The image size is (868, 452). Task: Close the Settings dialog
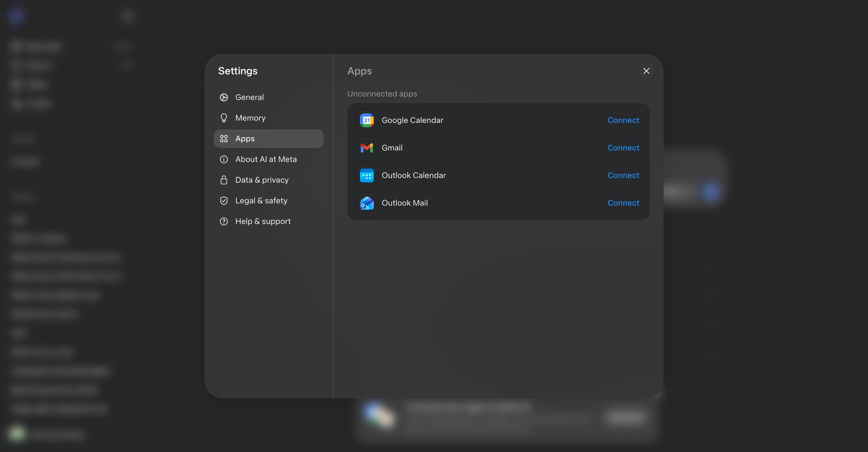coord(646,71)
